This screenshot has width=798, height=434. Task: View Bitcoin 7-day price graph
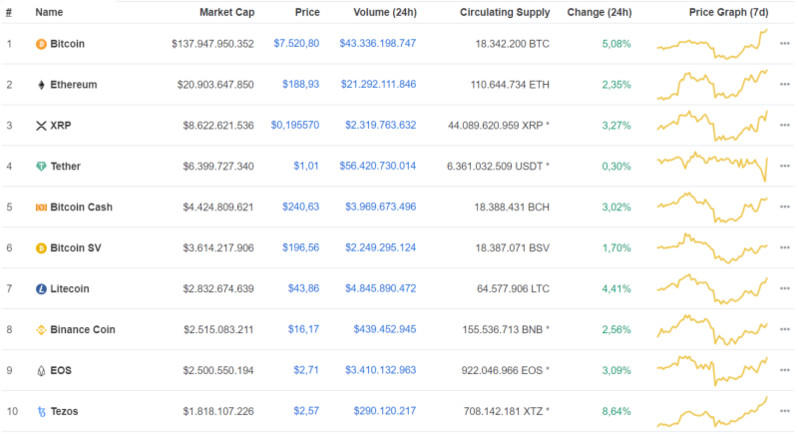tap(712, 44)
